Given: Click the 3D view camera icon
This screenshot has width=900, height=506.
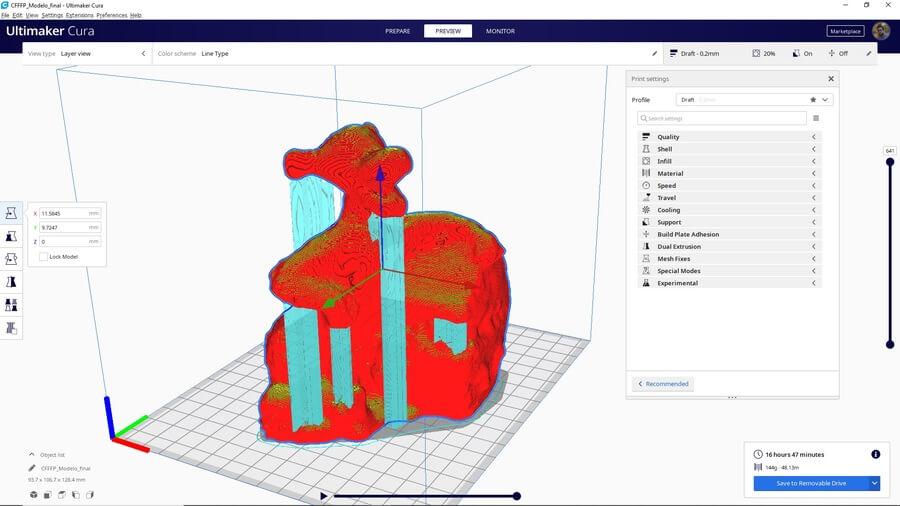Looking at the screenshot, I should click(x=34, y=495).
